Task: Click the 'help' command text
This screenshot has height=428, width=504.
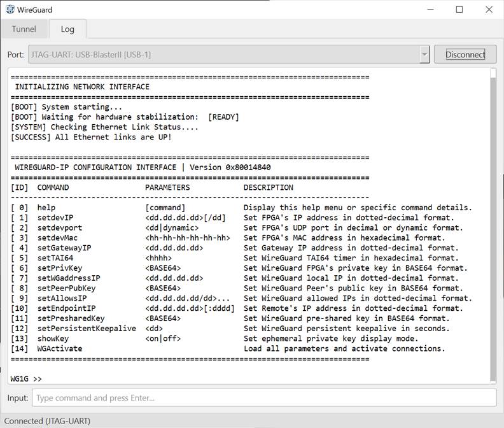Action: 46,208
